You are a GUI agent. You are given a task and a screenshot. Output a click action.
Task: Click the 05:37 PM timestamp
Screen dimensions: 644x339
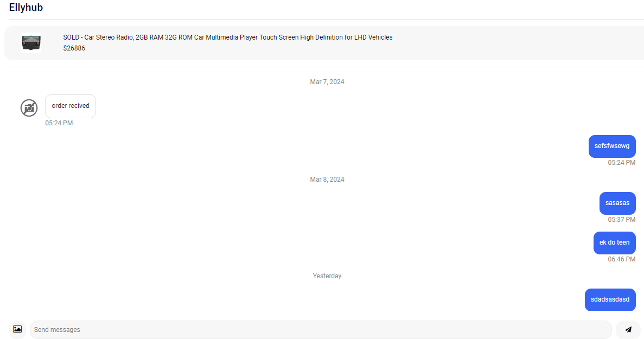[621, 220]
